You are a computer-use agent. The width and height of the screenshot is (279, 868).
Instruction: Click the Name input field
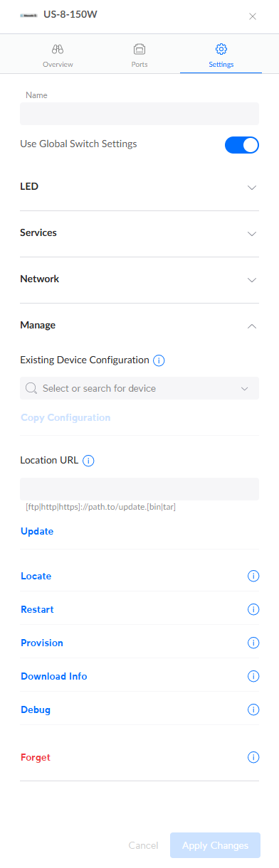pyautogui.click(x=139, y=114)
